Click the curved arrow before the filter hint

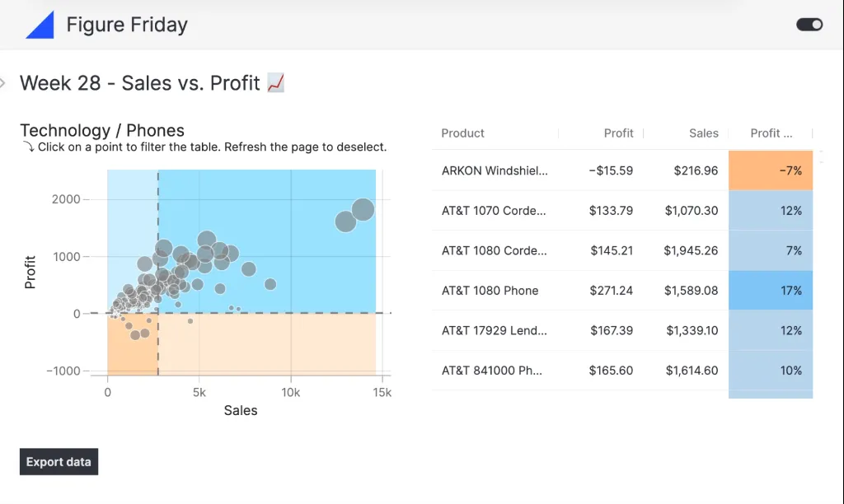28,147
